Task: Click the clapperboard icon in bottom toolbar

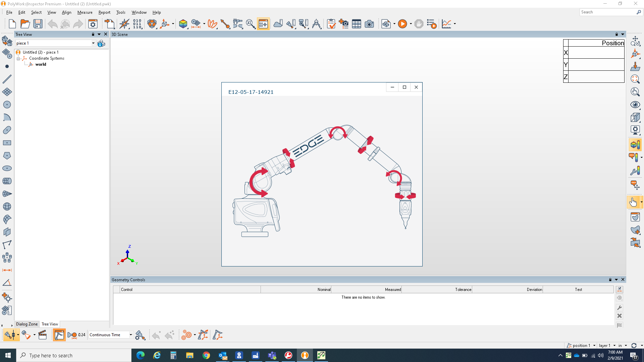Action: 43,335
